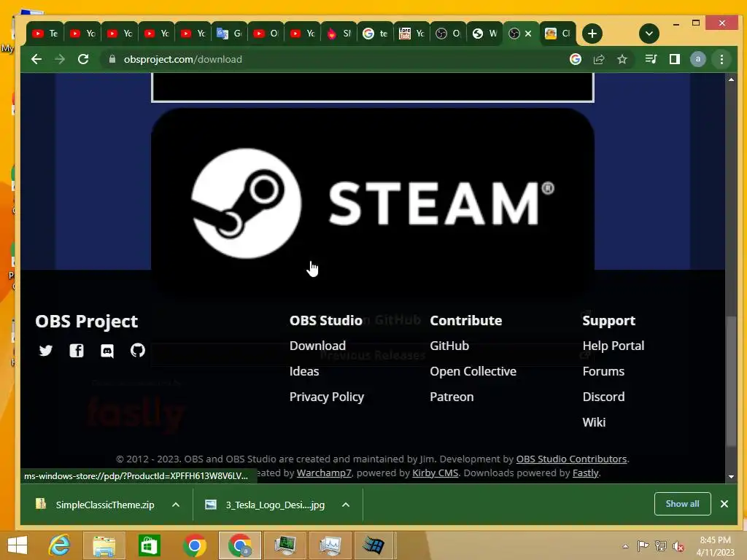Open Windows Store from taskbar
747x560 pixels.
point(149,545)
